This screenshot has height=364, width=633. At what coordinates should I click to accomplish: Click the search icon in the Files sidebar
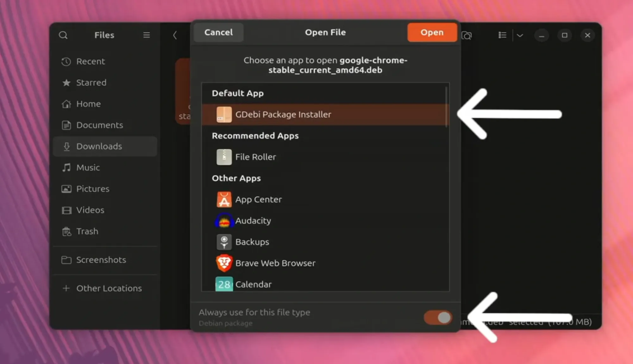click(63, 35)
